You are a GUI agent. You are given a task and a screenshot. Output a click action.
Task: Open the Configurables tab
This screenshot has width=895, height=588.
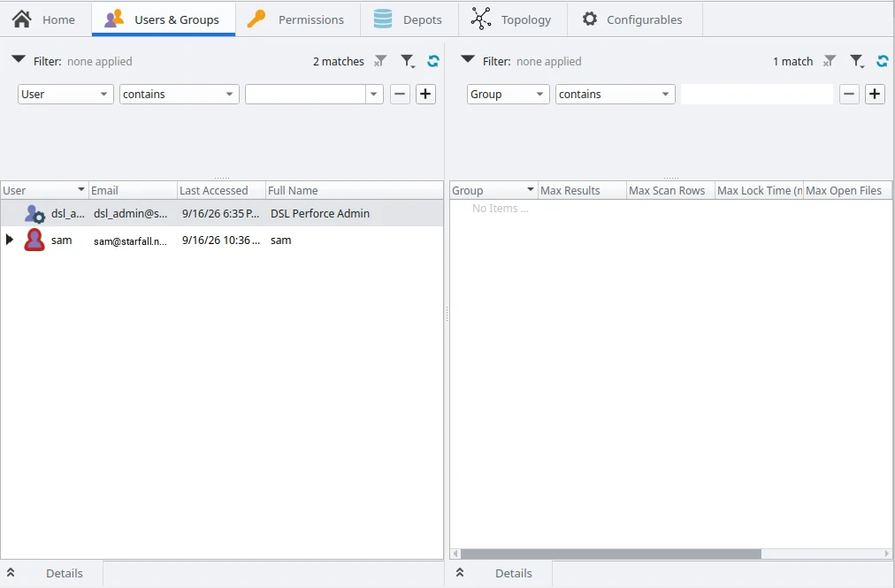(x=635, y=19)
